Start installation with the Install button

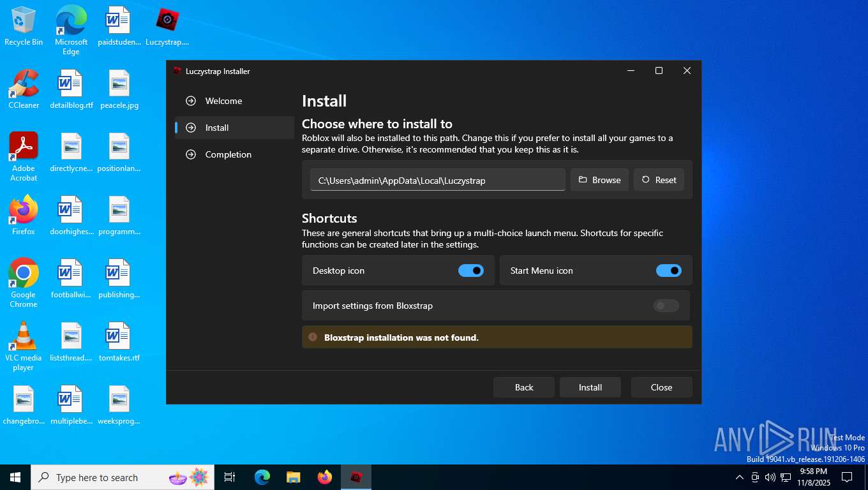[x=590, y=387]
